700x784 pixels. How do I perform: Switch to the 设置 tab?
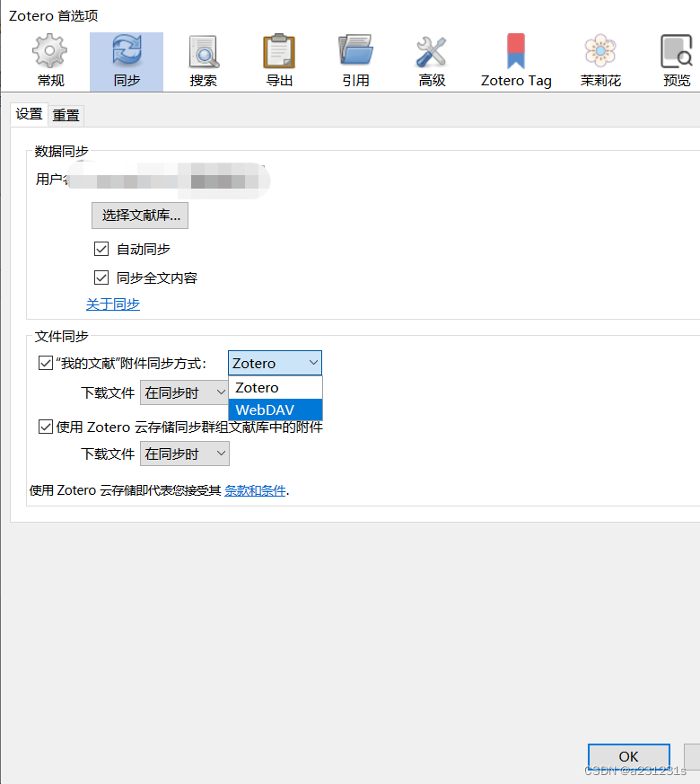[29, 114]
